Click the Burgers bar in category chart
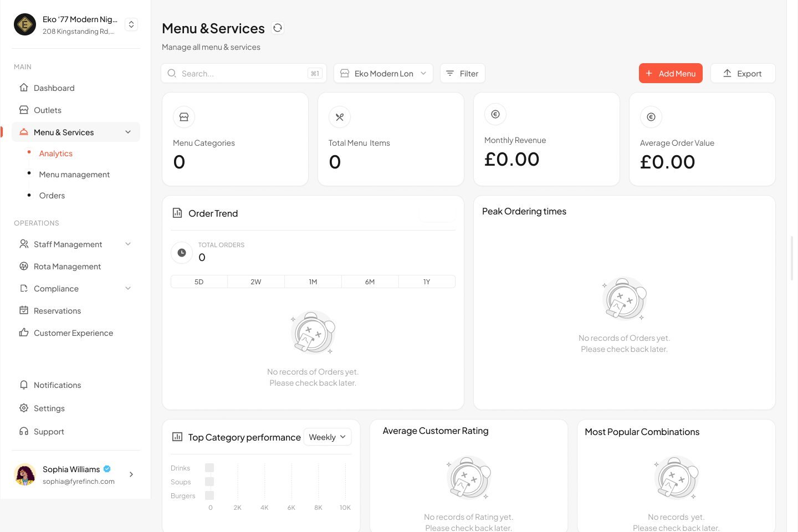Image resolution: width=798 pixels, height=532 pixels. click(x=209, y=495)
